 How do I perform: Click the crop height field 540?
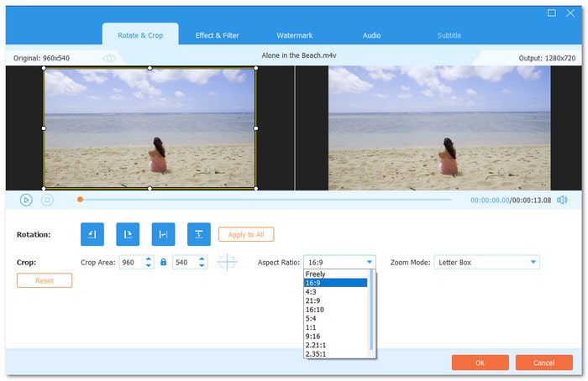[x=186, y=262]
